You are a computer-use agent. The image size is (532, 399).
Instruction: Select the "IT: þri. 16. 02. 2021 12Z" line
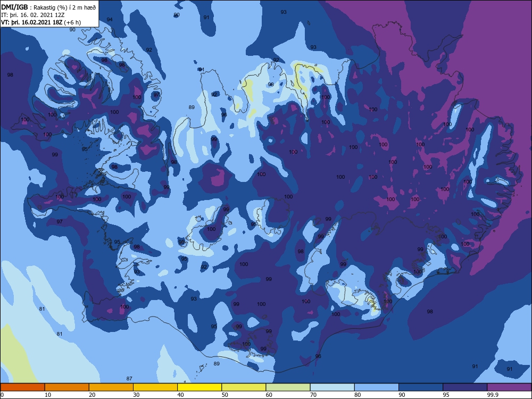tap(32, 15)
